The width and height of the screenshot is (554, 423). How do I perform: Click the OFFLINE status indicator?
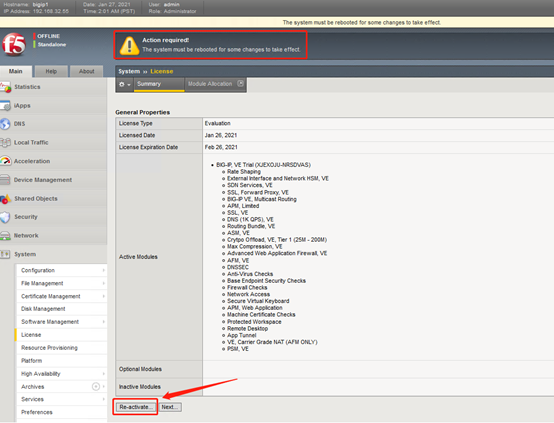48,36
